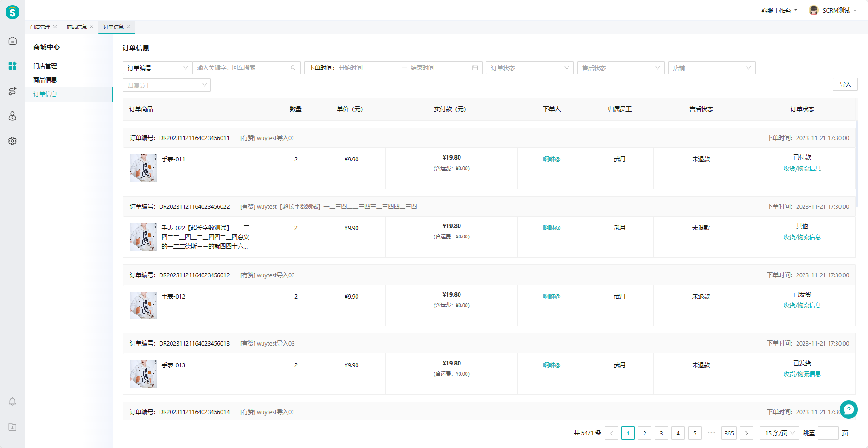Click the SCRM测试 user avatar
Screen dimensions: 868x448
coord(813,10)
